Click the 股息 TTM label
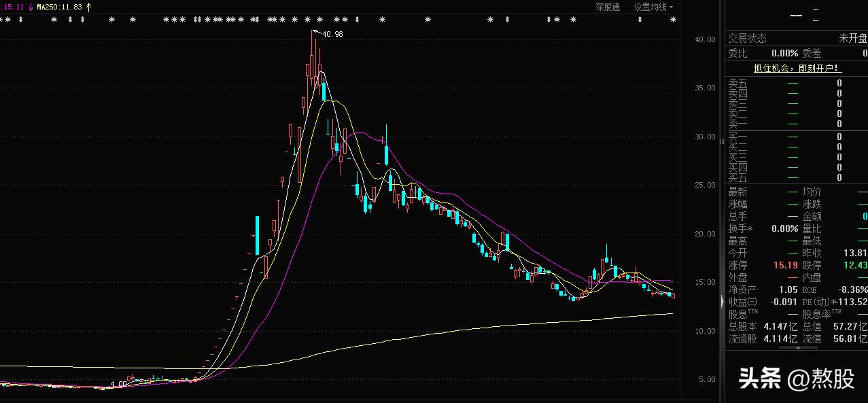This screenshot has height=403, width=868. click(744, 314)
